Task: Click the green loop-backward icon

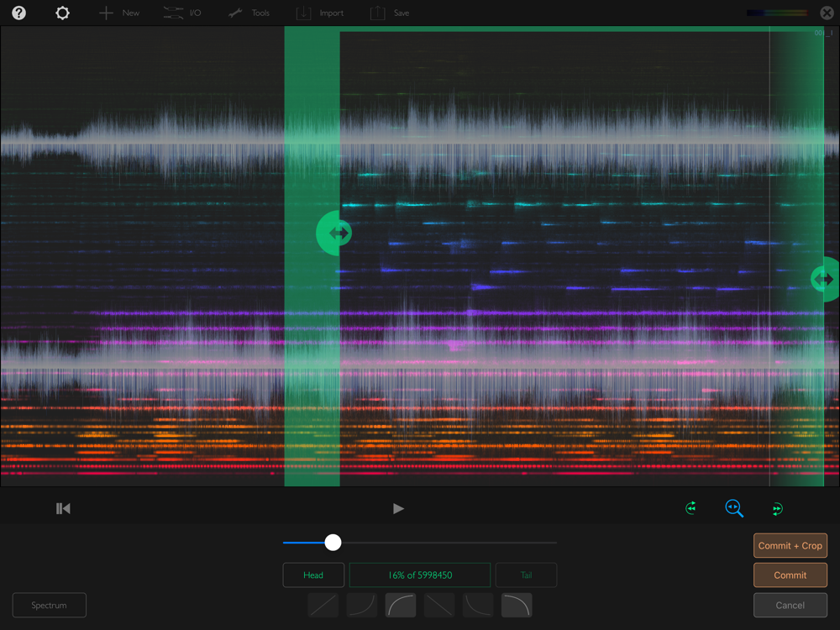Action: [690, 508]
